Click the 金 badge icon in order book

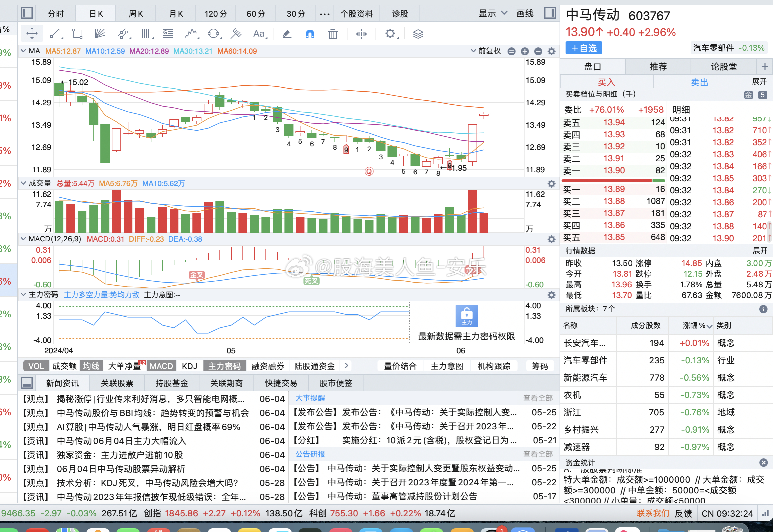coord(748,95)
